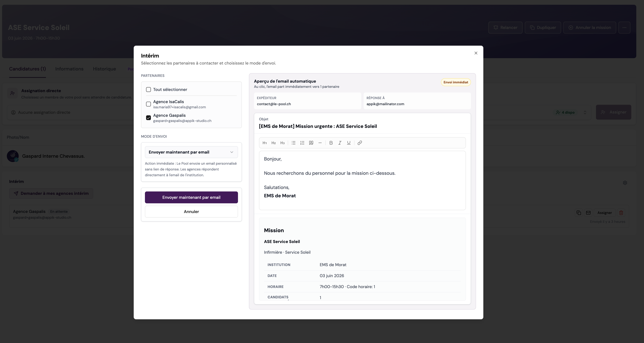Click the Relancer button in the header
Image resolution: width=644 pixels, height=343 pixels.
coord(505,28)
